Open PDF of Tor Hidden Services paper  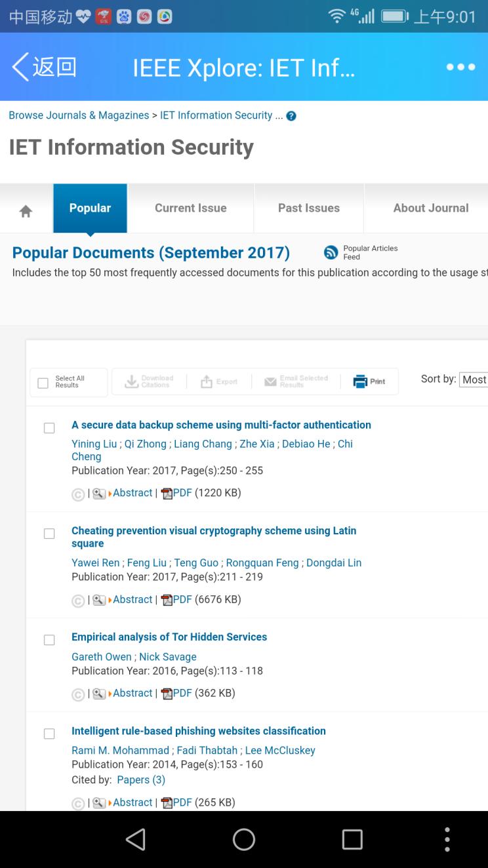point(176,693)
